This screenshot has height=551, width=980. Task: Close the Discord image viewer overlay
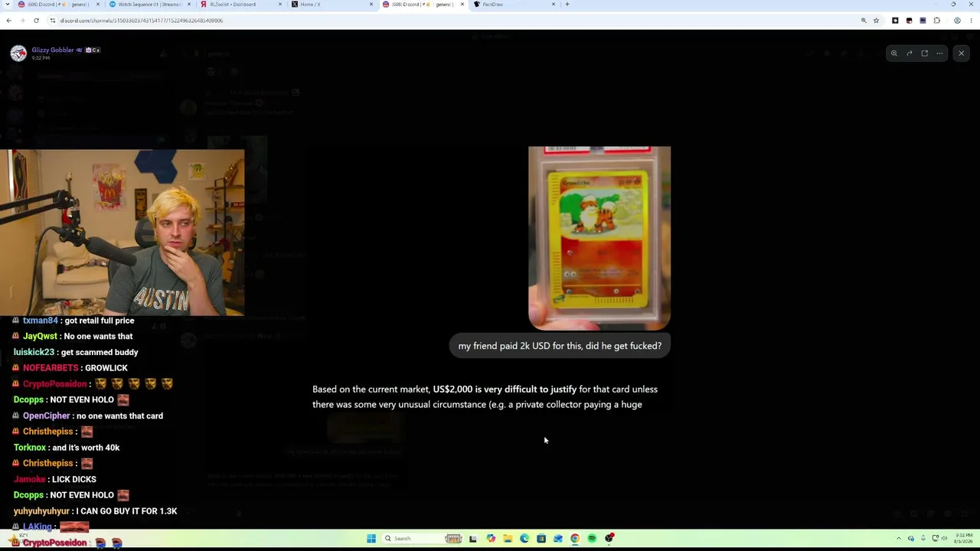pos(961,54)
